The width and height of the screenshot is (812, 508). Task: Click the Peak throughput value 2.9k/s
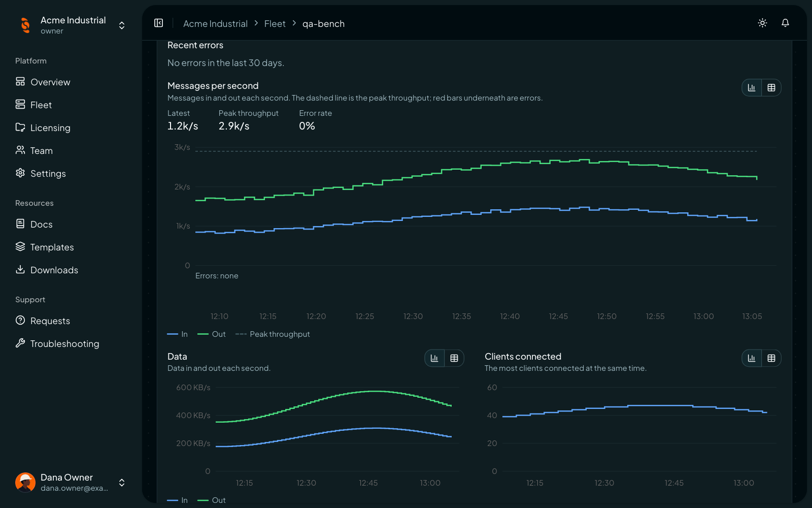[x=234, y=126]
